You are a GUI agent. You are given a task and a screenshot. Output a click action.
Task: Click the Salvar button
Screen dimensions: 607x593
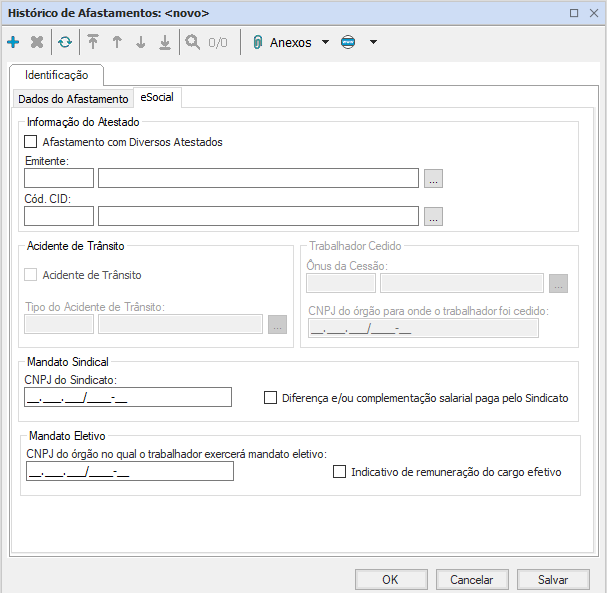pyautogui.click(x=553, y=579)
